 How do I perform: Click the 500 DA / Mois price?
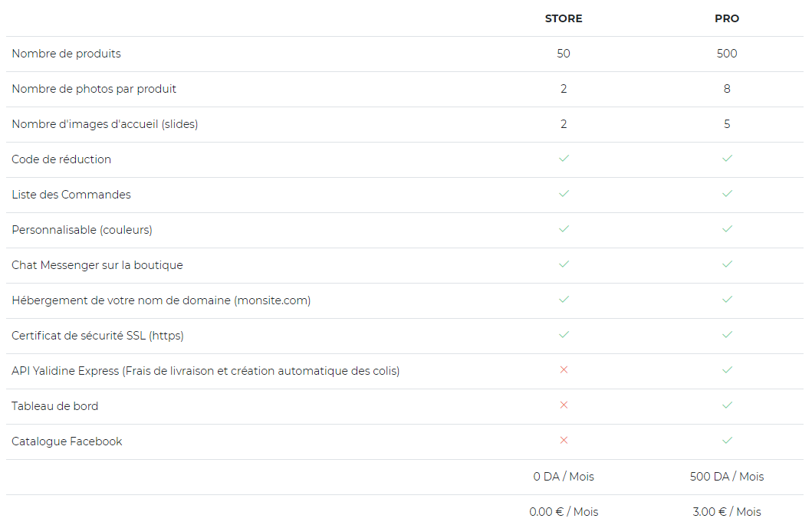[727, 477]
